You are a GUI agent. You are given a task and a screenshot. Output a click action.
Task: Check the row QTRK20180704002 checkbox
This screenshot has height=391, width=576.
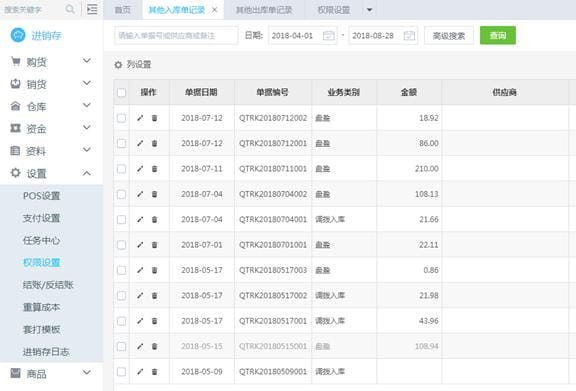[x=121, y=194]
